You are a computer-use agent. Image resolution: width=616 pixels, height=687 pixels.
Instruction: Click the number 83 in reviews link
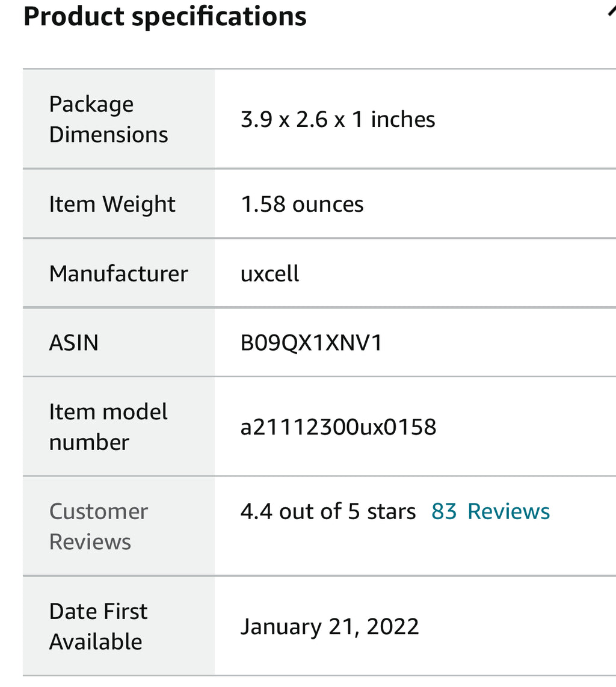click(444, 511)
